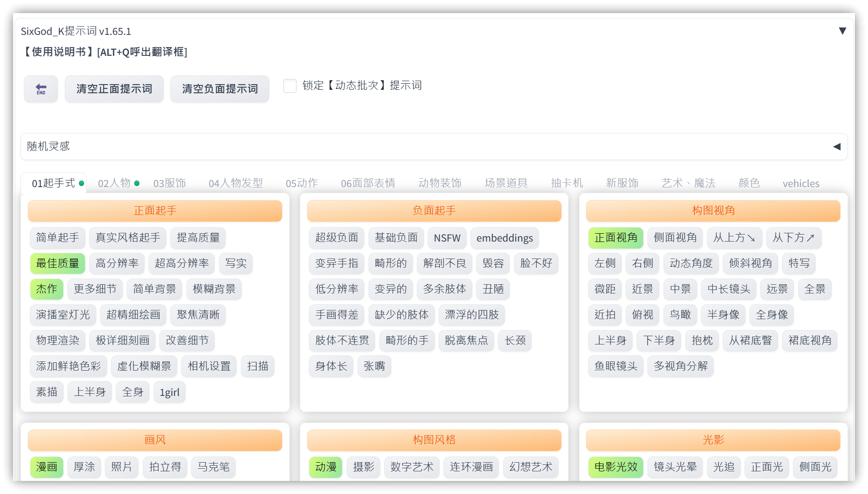Click the END arrow icon button
Screen dimensions: 868x494
pos(41,89)
